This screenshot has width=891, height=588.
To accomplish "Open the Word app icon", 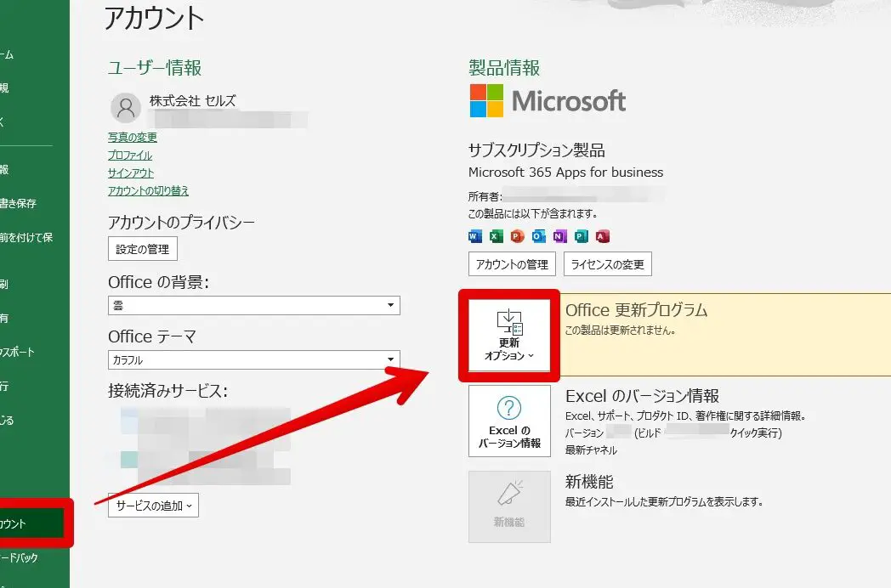I will tap(474, 236).
